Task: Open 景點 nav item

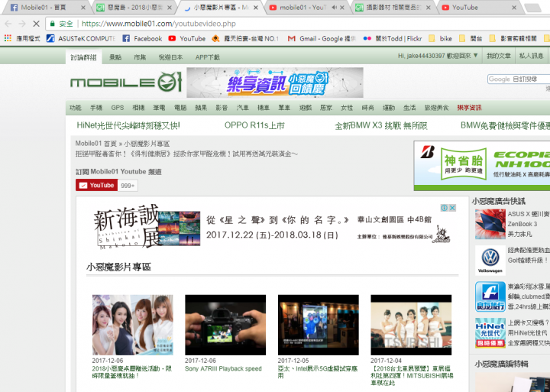Action: (115, 57)
